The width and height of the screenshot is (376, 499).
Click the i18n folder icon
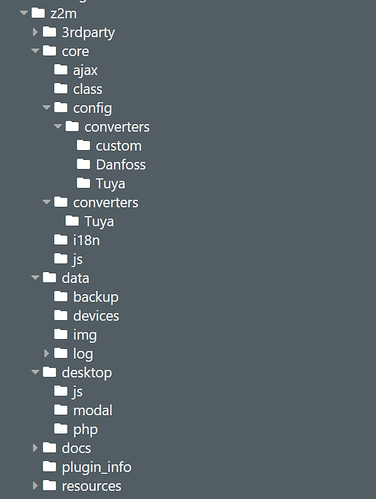61,239
